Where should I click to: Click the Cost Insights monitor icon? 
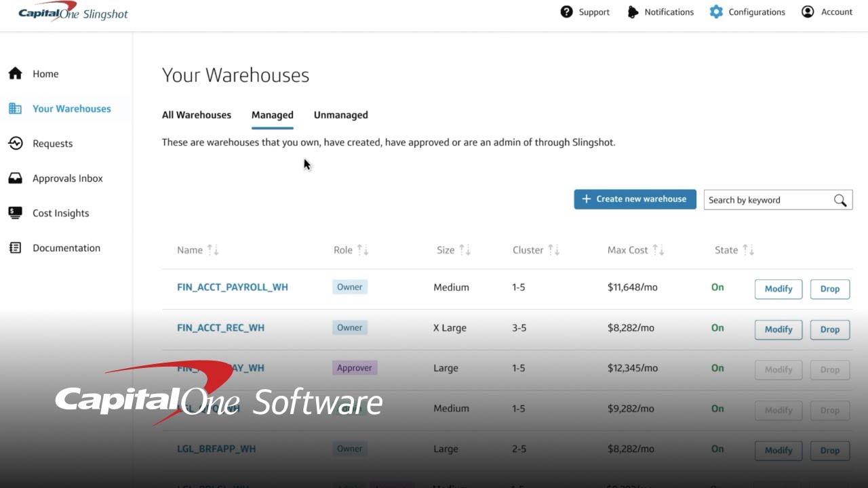tap(15, 213)
